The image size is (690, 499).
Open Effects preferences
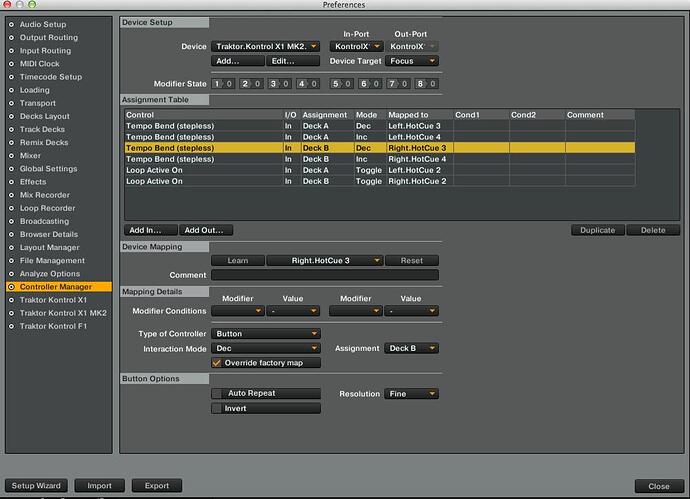(33, 182)
